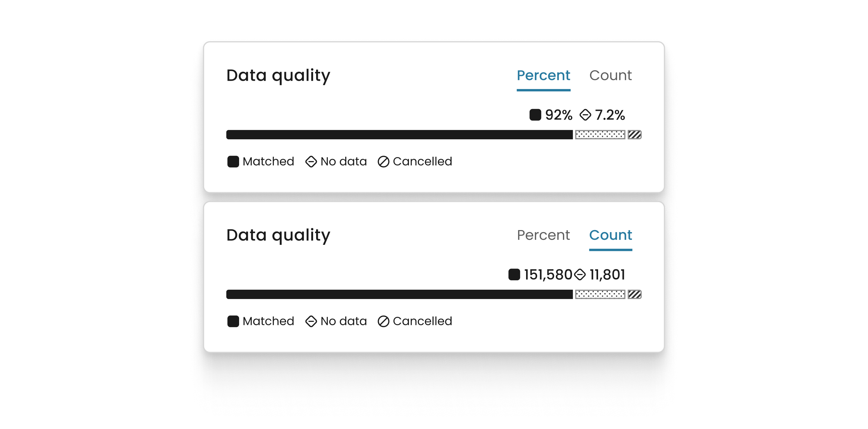This screenshot has width=868, height=429.
Task: Click the striped Cancelled segment in bottom card
Action: pyautogui.click(x=634, y=294)
